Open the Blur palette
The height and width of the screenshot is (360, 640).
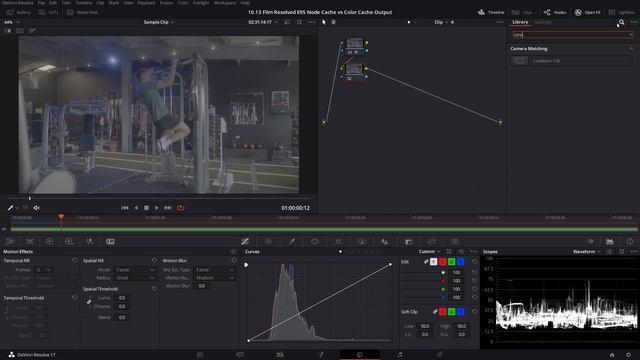click(385, 241)
